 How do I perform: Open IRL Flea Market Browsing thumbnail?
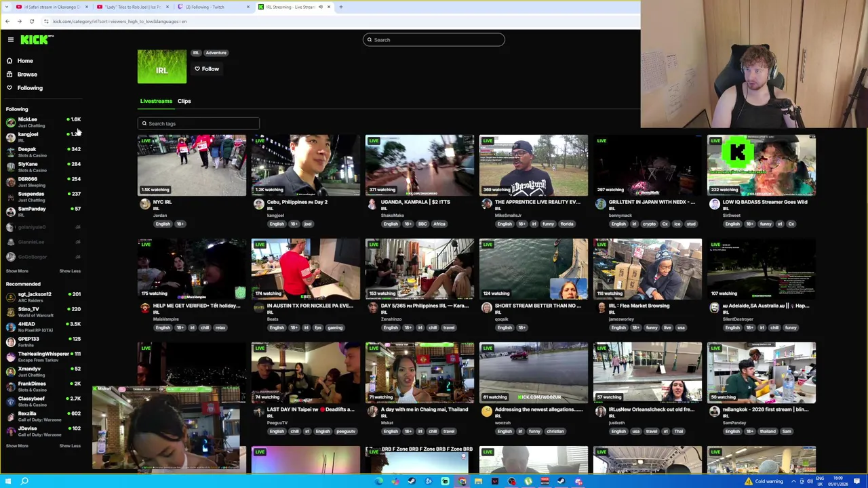pos(648,269)
